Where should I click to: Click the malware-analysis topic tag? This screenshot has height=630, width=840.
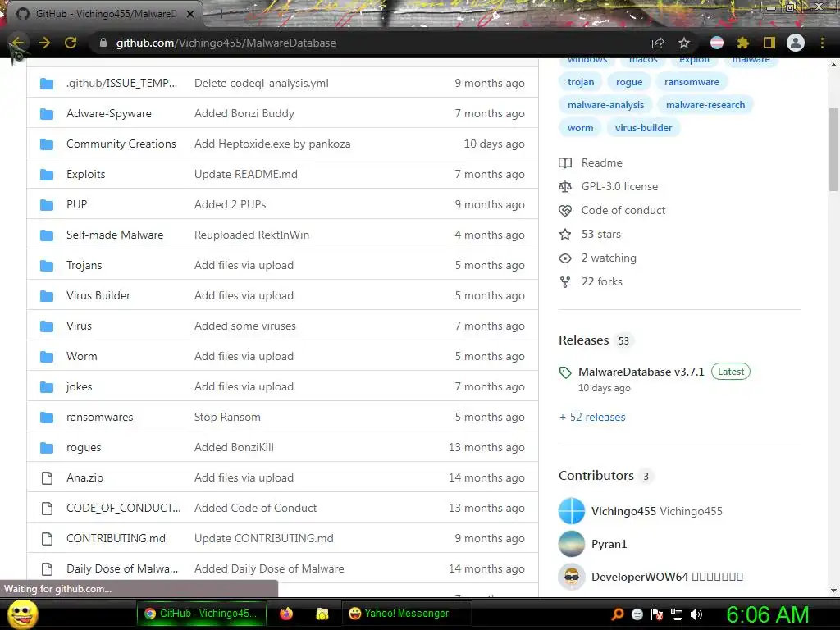(x=606, y=105)
